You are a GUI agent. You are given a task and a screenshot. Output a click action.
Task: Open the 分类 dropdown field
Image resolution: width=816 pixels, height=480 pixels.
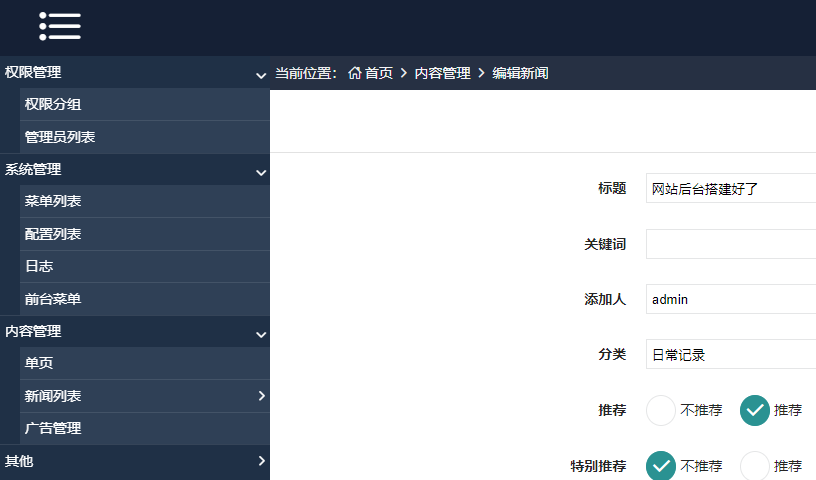(730, 354)
